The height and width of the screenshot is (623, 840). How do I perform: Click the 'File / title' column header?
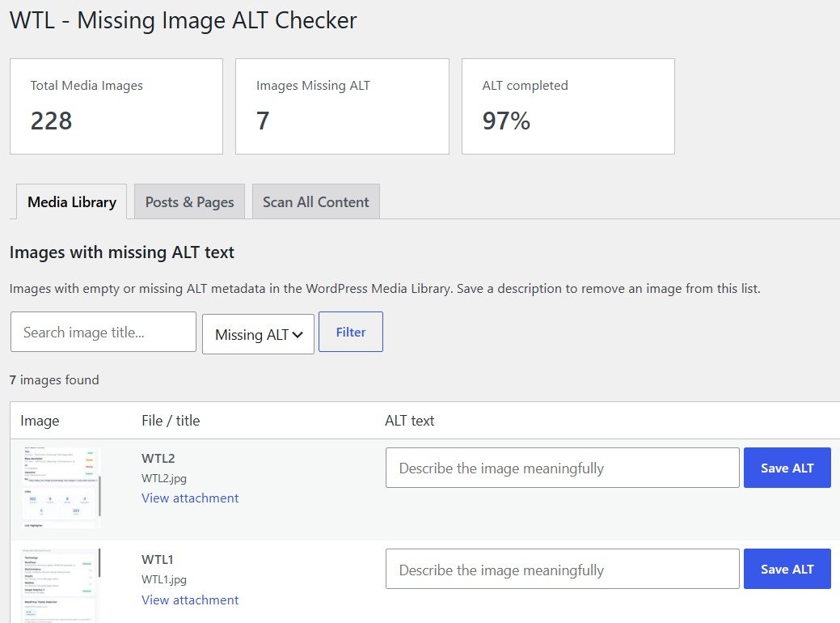171,421
